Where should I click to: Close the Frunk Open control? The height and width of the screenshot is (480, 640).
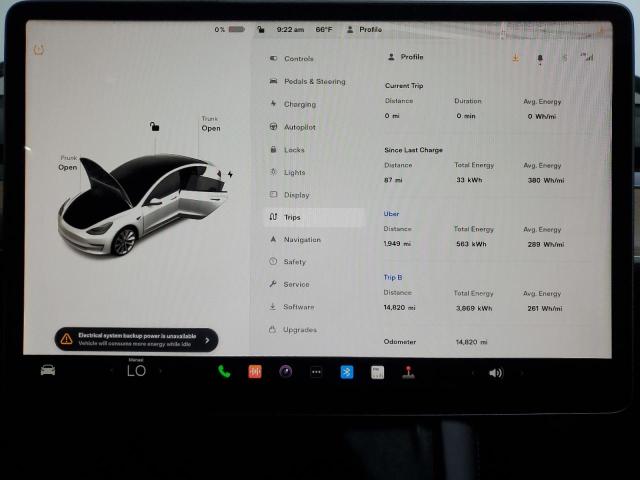click(68, 163)
